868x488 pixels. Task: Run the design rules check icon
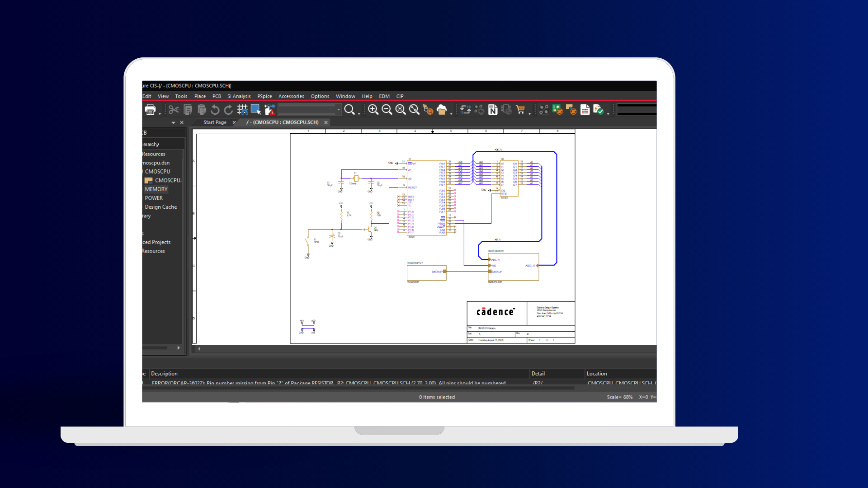pyautogui.click(x=599, y=109)
